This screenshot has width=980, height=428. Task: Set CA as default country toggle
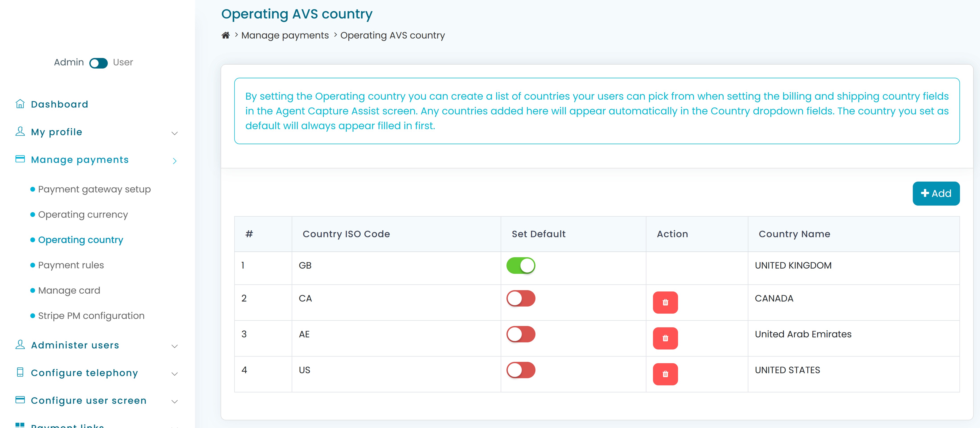pyautogui.click(x=521, y=299)
